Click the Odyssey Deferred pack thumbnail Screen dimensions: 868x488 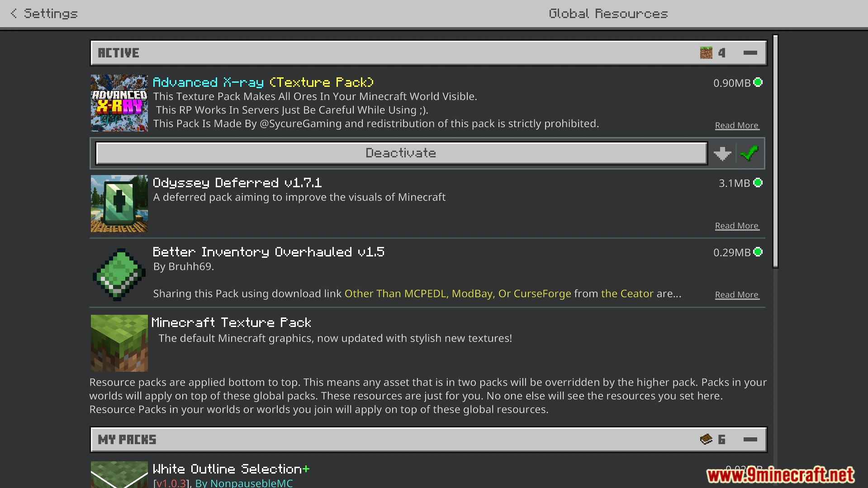coord(119,204)
